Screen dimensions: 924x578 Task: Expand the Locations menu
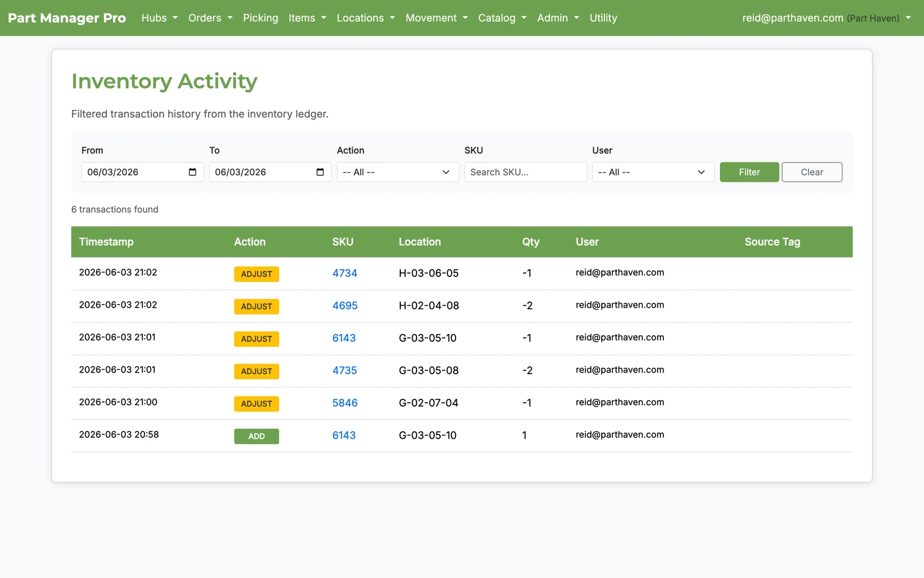pyautogui.click(x=366, y=18)
